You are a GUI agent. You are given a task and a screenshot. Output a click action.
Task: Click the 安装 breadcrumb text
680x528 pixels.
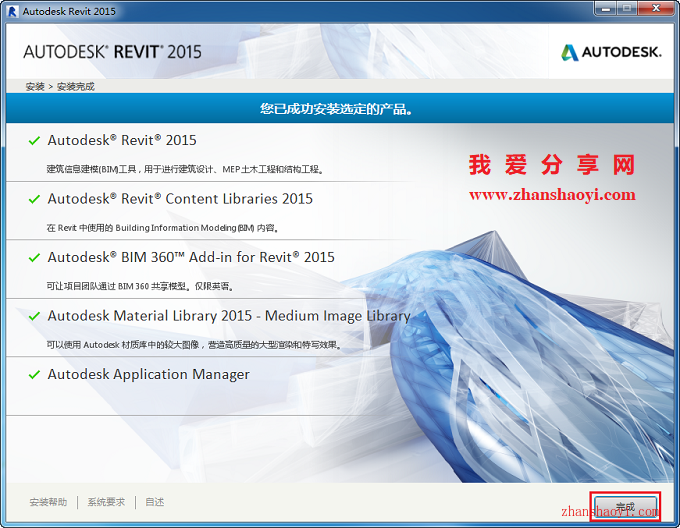tap(35, 86)
